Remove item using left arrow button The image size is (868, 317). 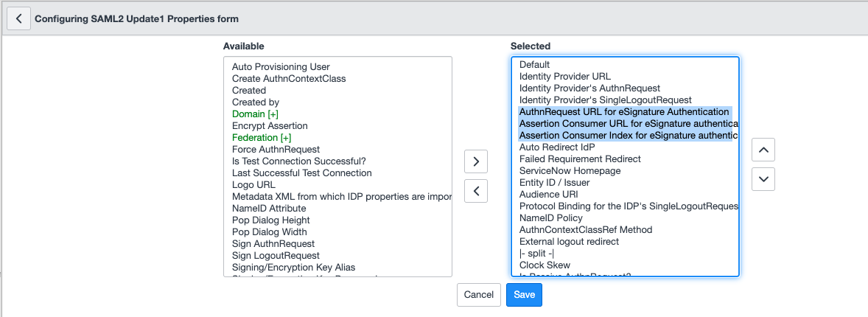point(476,191)
